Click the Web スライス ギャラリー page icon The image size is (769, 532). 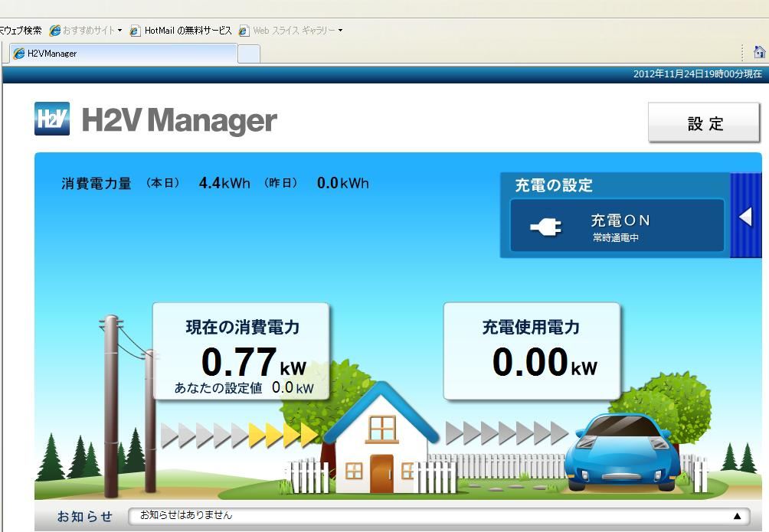point(244,31)
